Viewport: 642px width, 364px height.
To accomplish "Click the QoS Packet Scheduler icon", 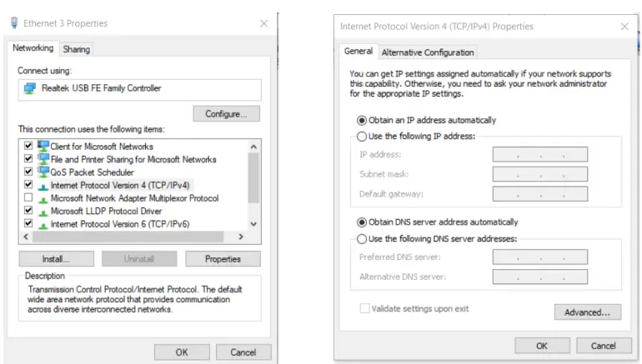I will 43,172.
